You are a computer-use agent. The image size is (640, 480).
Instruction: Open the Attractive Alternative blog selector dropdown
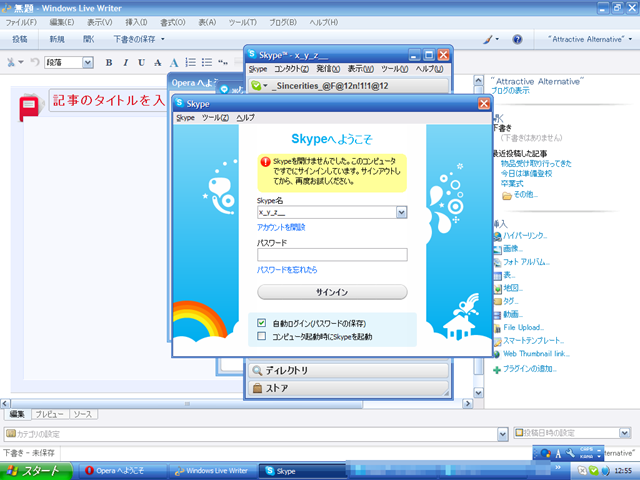tap(630, 39)
